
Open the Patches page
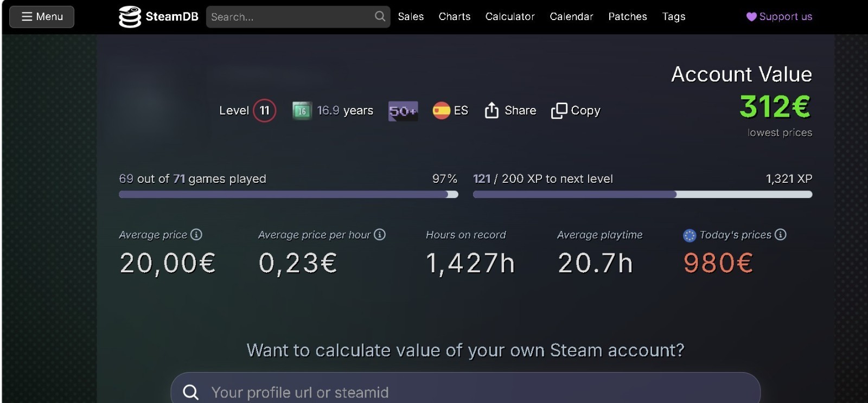(x=628, y=17)
